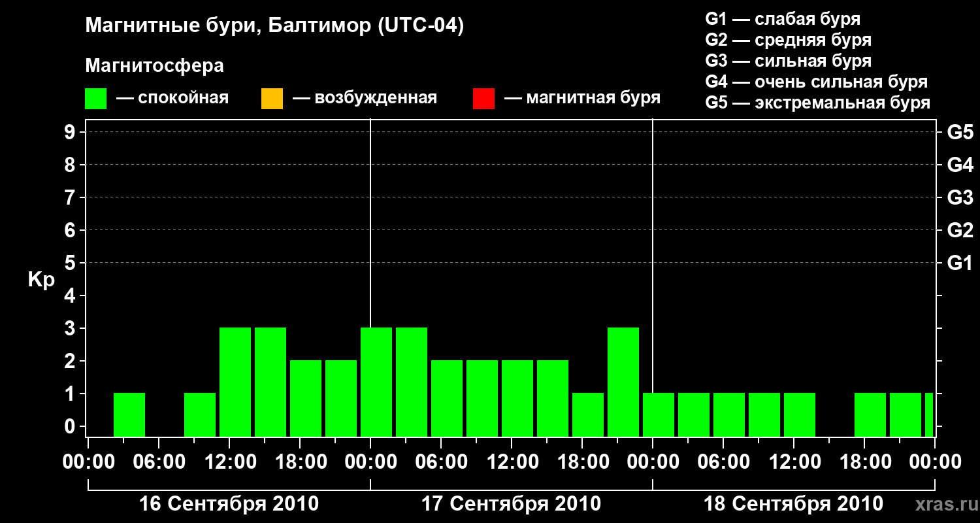Click the last Kp 3 bar on 17 September
This screenshot has width=980, height=523.
623,382
